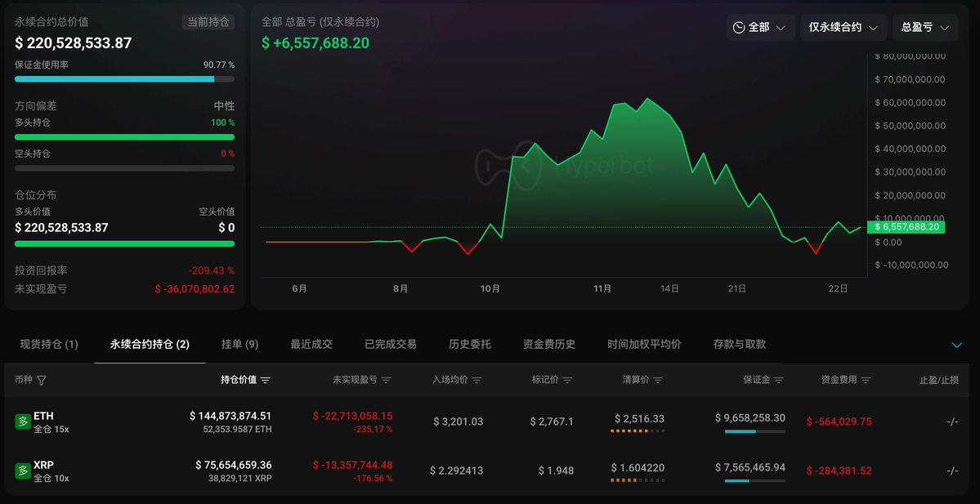Screen dimensions: 980x504
Task: Click the 保证金 sort icon
Action: 779,381
